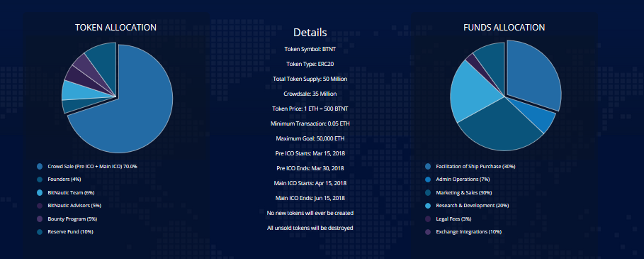This screenshot has height=259, width=644.
Task: Select Exchange Integrations (10%) legend label
Action: click(468, 232)
